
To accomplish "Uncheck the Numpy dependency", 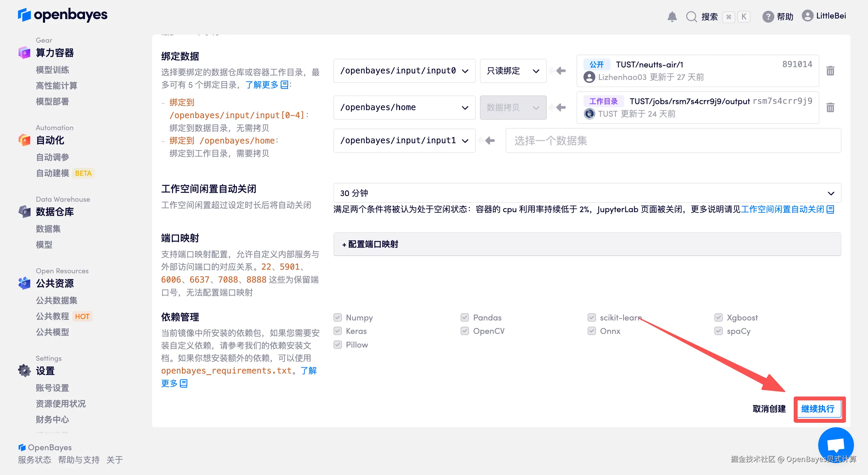I will [x=338, y=317].
